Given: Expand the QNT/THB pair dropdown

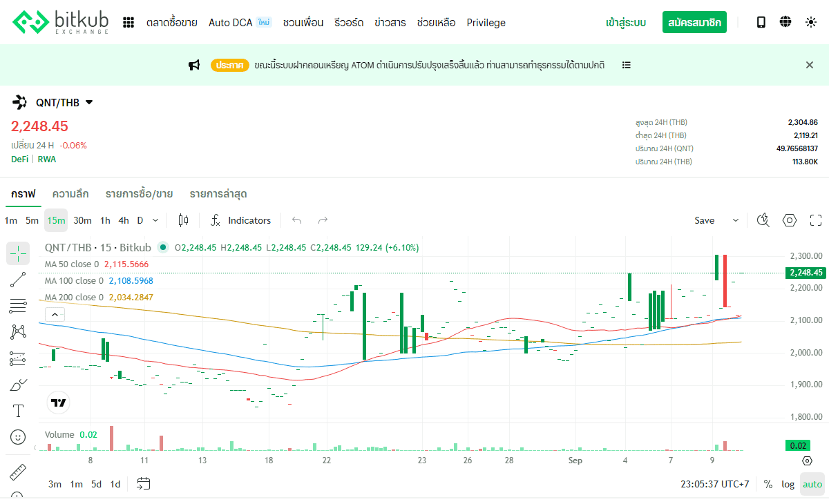Looking at the screenshot, I should pyautogui.click(x=89, y=103).
